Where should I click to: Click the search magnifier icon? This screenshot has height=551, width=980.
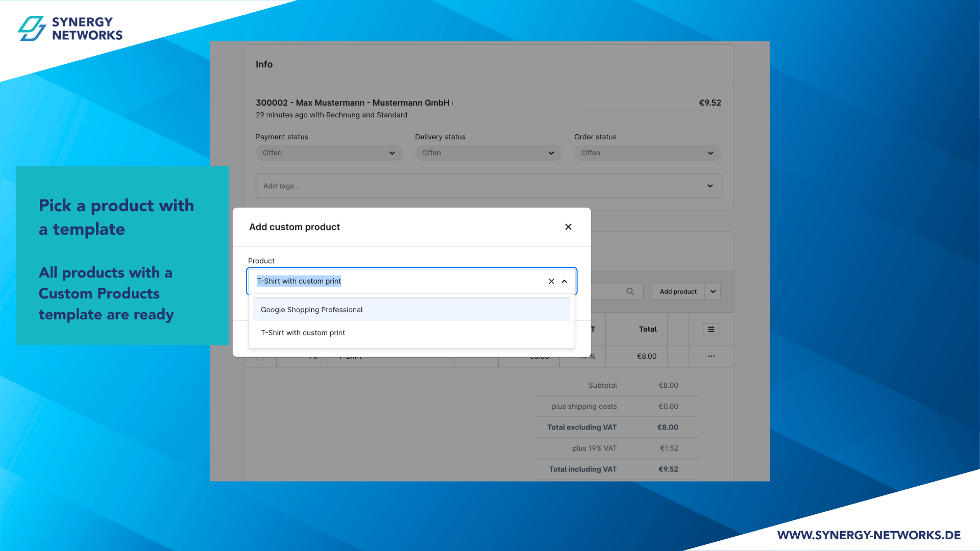(630, 292)
